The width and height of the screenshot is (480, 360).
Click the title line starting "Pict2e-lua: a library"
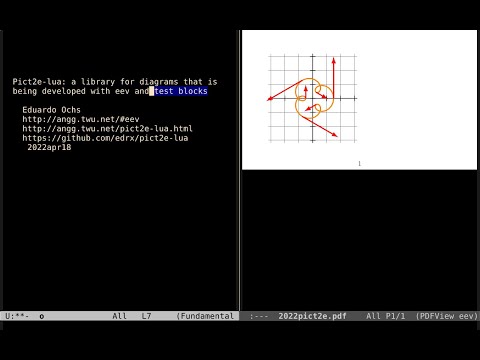[115, 82]
